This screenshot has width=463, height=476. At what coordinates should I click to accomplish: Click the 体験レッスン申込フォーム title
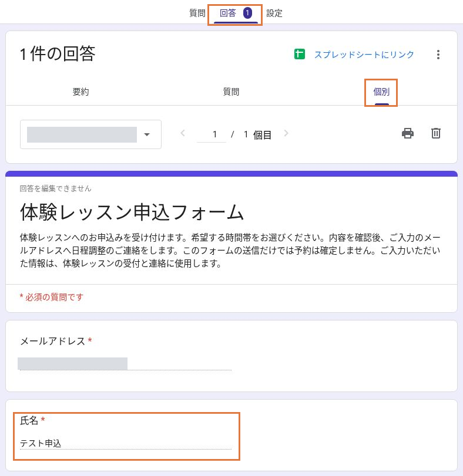pos(132,212)
